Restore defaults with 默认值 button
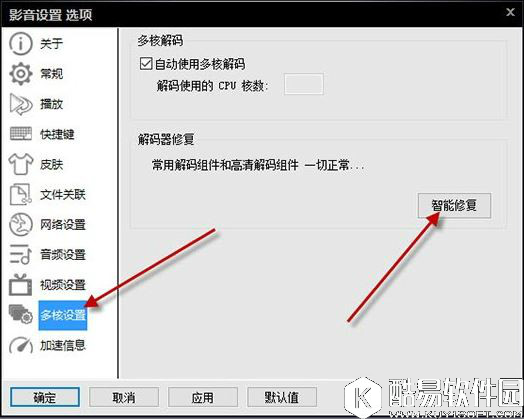 [282, 397]
